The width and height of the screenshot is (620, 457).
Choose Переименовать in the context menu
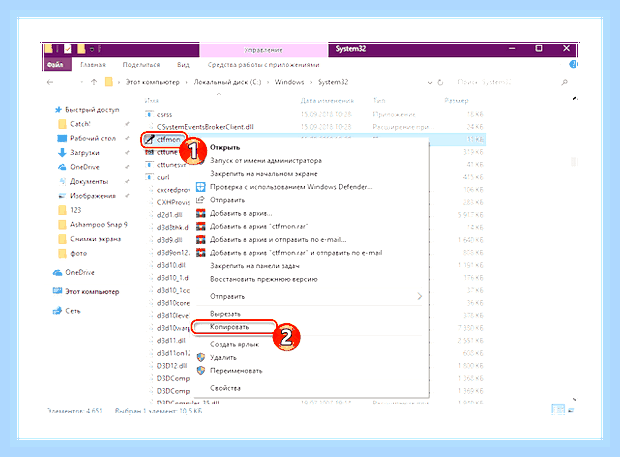pos(236,371)
